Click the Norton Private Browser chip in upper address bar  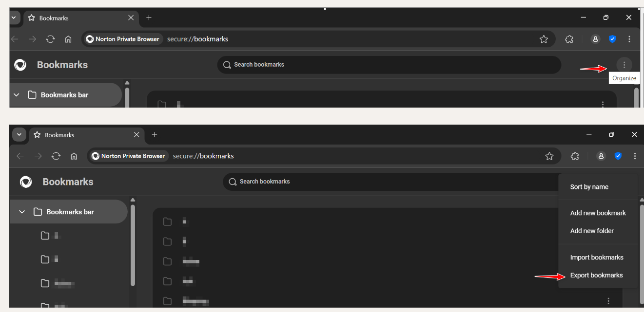point(123,39)
